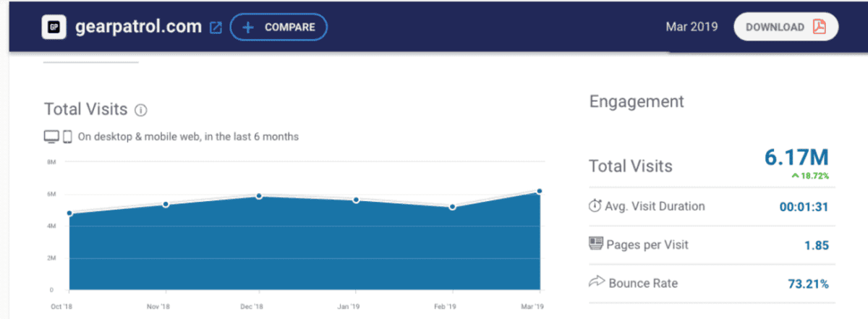Select the Jan '19 chart data point
Screen dimensions: 868x319
coord(356,200)
